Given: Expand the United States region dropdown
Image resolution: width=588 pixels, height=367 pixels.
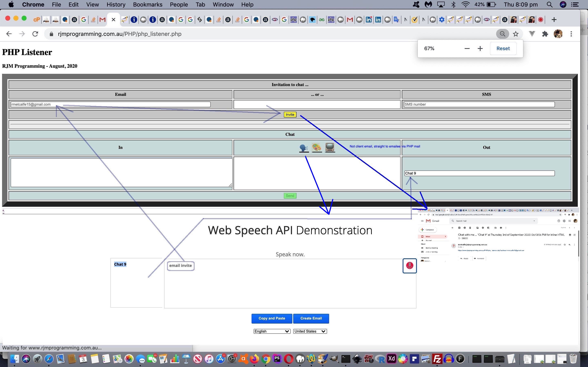Looking at the screenshot, I should tap(310, 331).
